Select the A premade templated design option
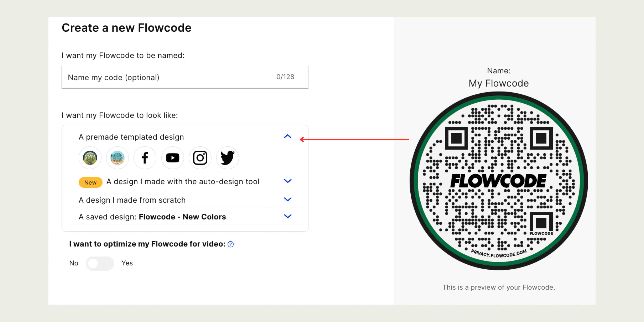This screenshot has height=322, width=644. (x=131, y=137)
